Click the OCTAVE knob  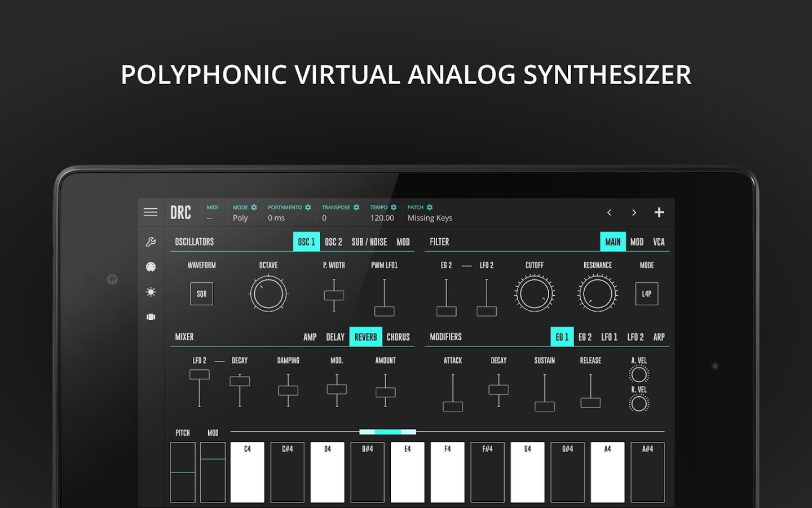coord(268,294)
